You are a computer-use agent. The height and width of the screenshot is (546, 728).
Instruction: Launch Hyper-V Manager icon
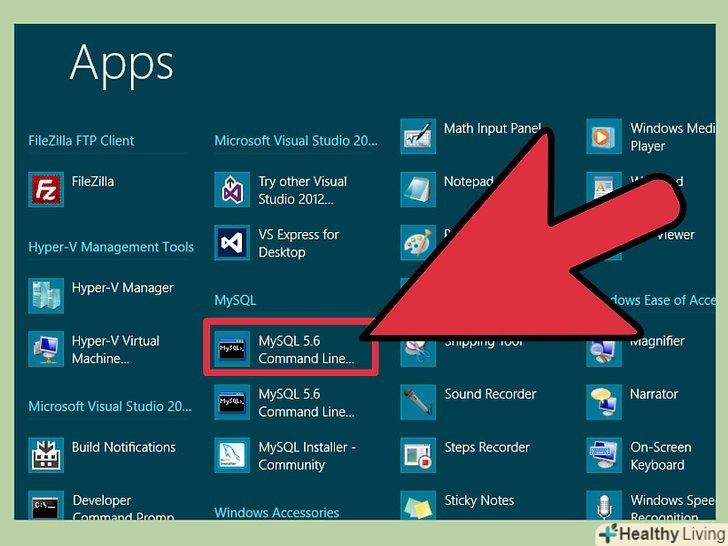click(x=46, y=296)
